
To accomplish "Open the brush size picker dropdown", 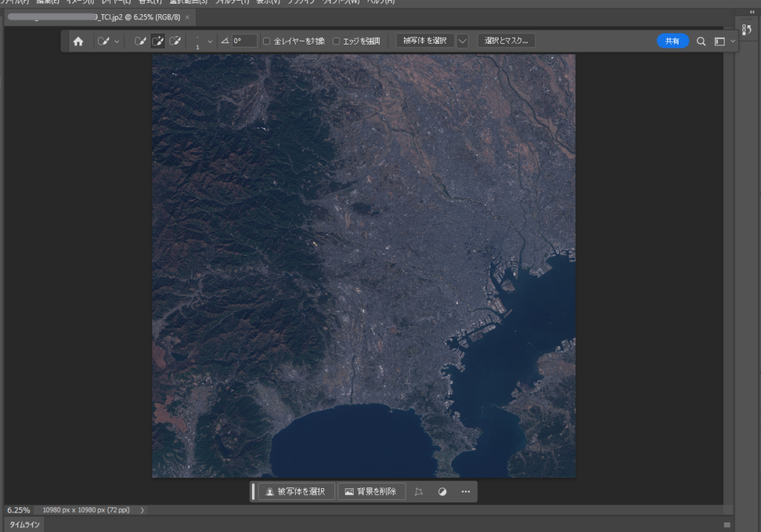I will (x=210, y=42).
